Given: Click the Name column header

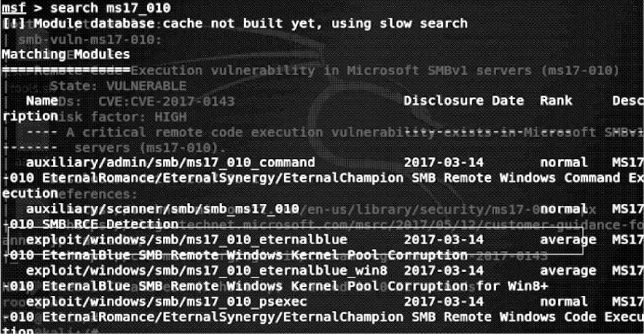Looking at the screenshot, I should coord(42,101).
